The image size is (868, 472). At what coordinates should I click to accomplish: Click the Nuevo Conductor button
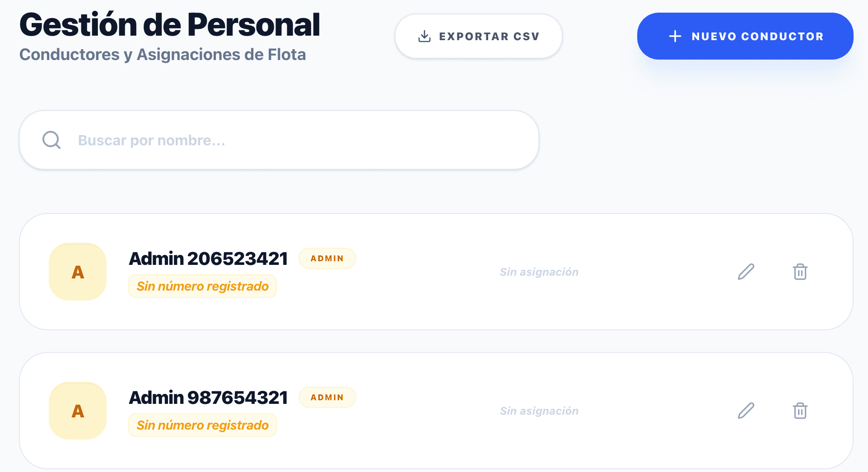(745, 36)
